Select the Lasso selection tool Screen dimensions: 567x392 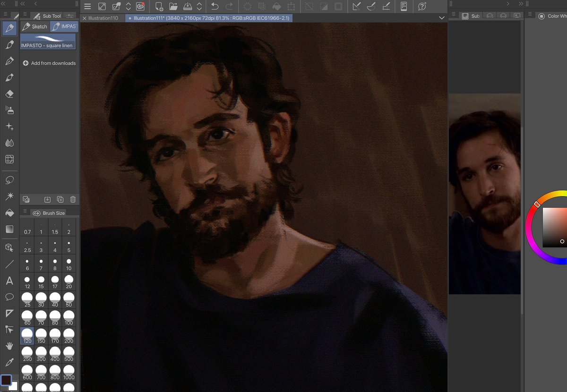pos(9,179)
